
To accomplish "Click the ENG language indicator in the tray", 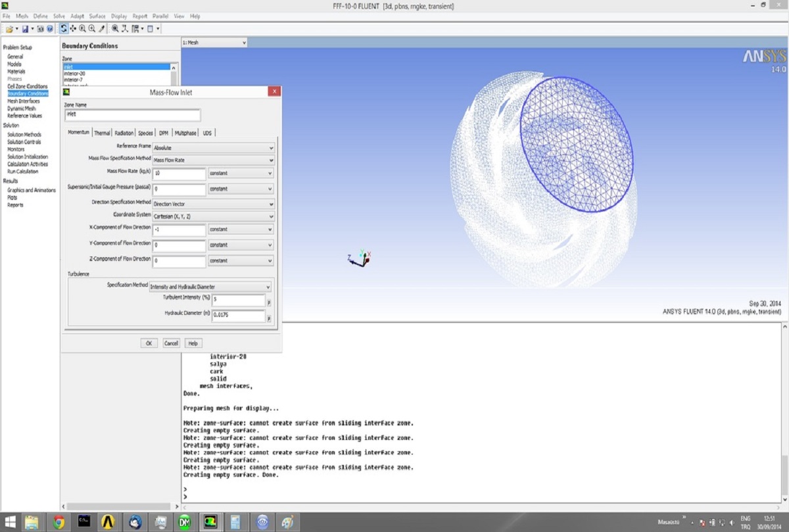I will pos(746,518).
